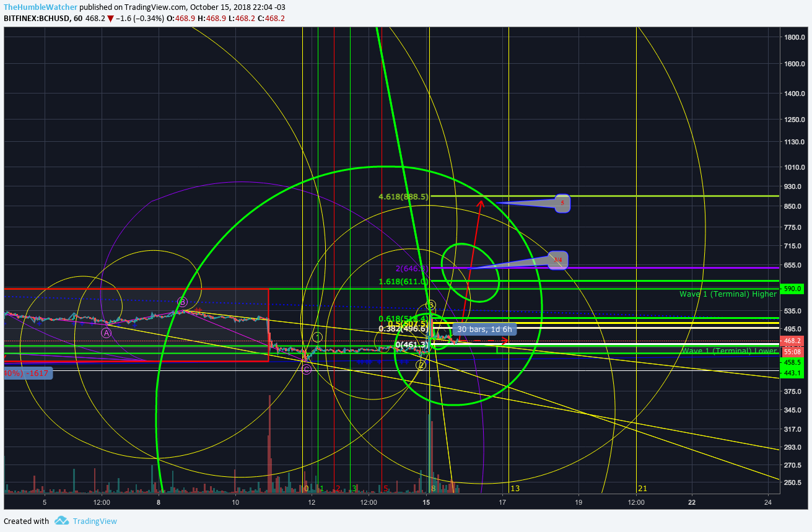Click date 22 on the time axis

pos(692,502)
